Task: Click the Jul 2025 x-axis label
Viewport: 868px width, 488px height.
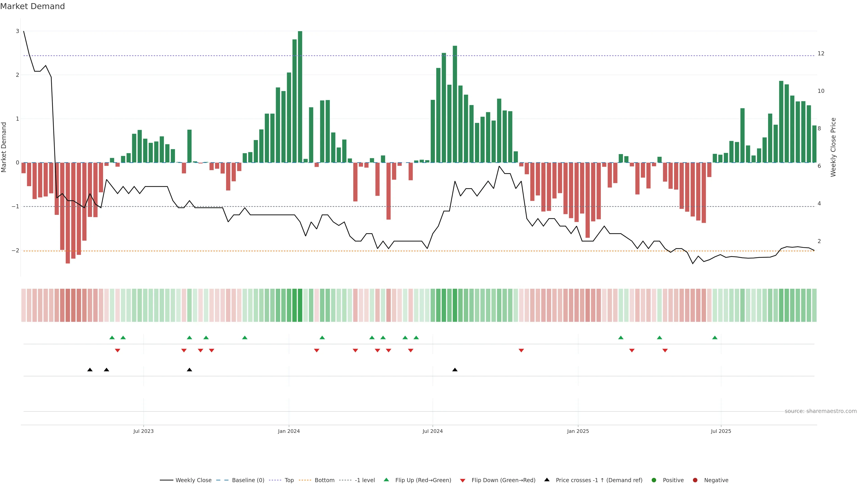Action: 721,431
